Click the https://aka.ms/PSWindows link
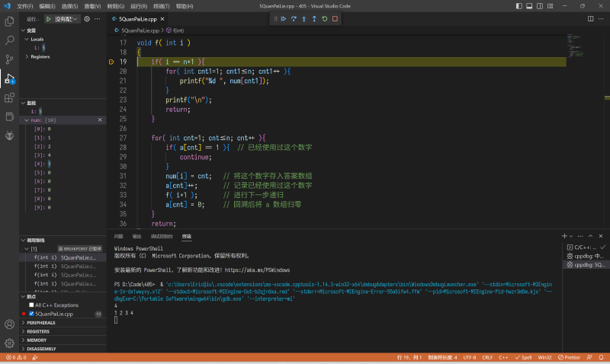The width and height of the screenshot is (610, 364). (x=257, y=270)
